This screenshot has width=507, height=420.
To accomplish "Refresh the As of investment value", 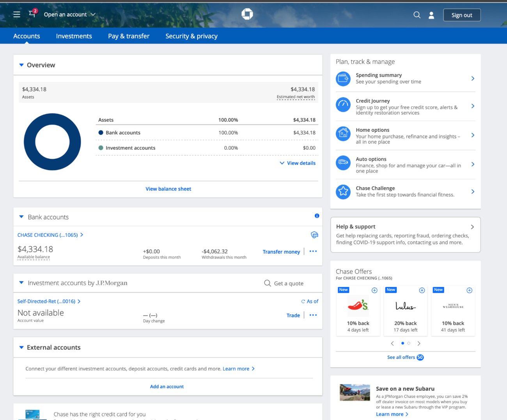I will (310, 301).
